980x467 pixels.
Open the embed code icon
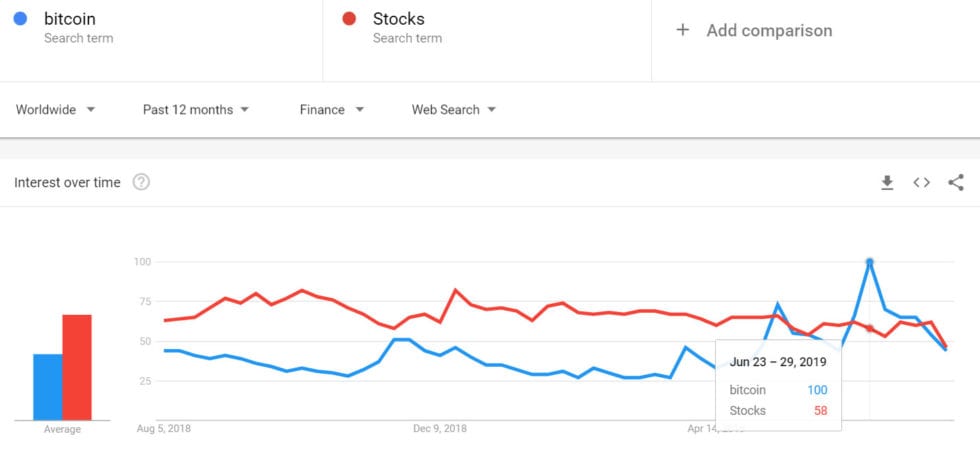tap(921, 183)
